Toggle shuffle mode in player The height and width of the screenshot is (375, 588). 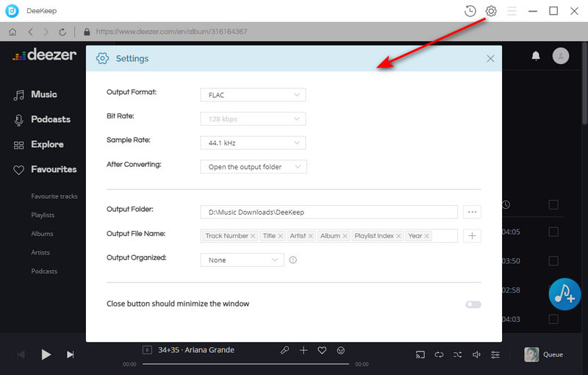tap(457, 354)
